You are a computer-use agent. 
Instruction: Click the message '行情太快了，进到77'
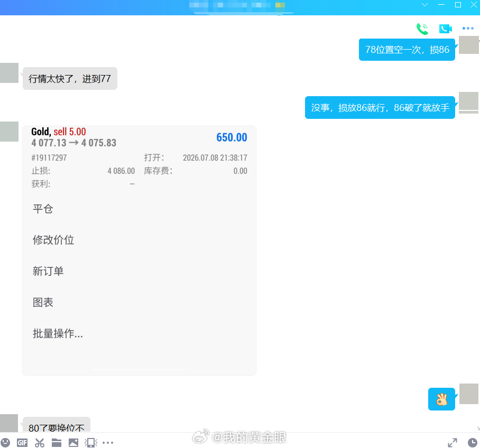click(70, 79)
